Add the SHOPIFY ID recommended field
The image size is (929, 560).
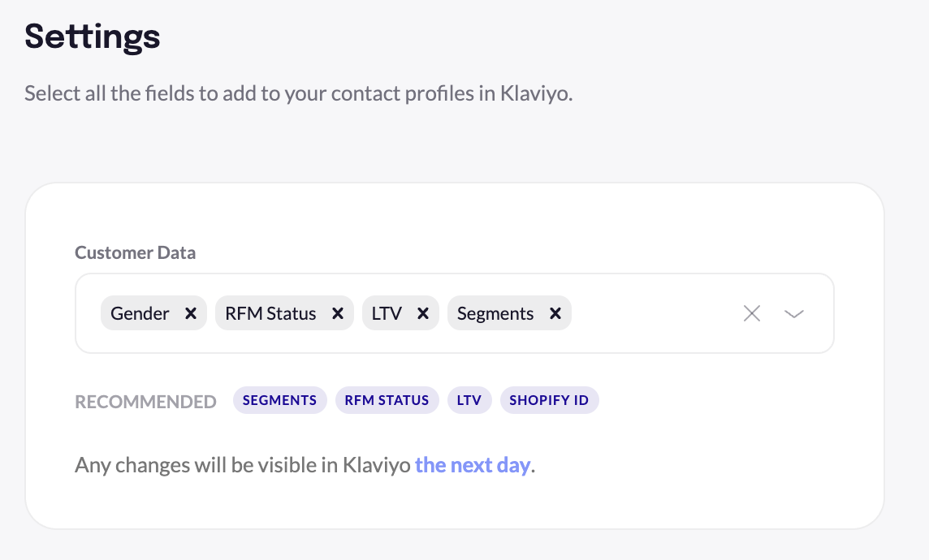tap(550, 399)
